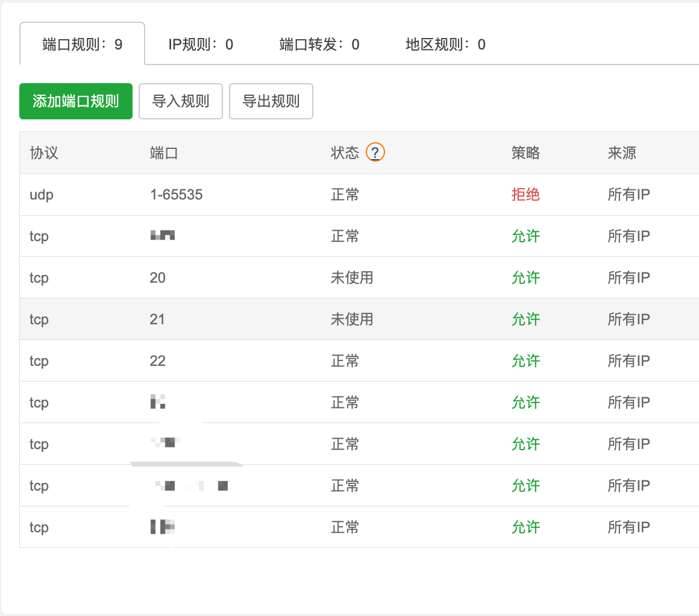699x616 pixels.
Task: Select the 端口规则 tab
Action: [x=81, y=43]
